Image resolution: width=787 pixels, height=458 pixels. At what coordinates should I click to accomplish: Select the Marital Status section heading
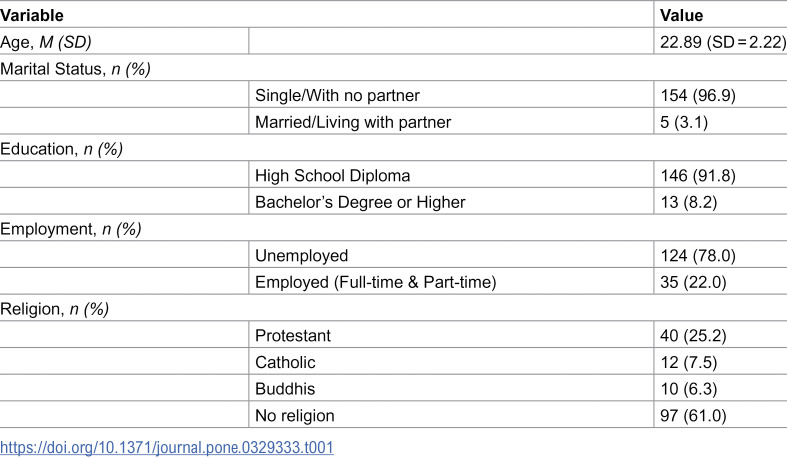pos(75,69)
